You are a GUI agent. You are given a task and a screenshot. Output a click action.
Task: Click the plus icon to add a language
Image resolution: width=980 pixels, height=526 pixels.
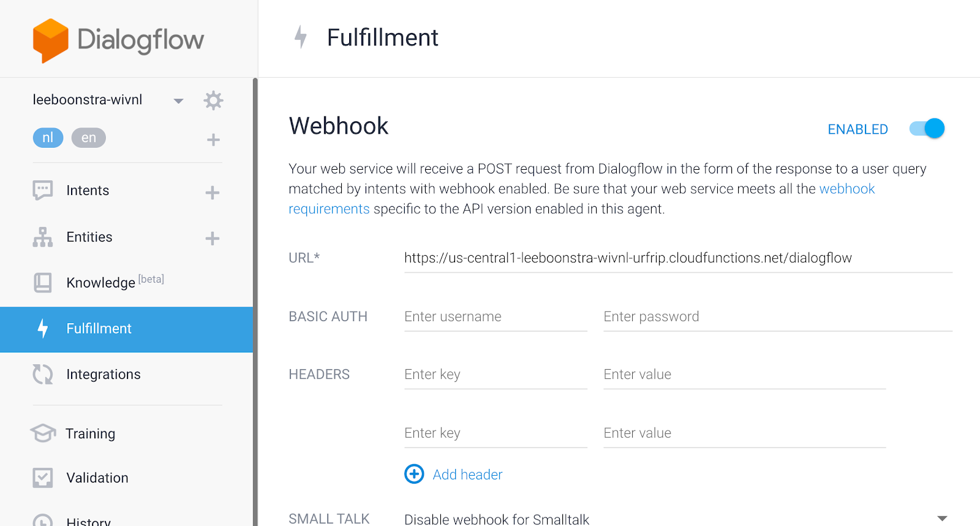[x=213, y=140]
